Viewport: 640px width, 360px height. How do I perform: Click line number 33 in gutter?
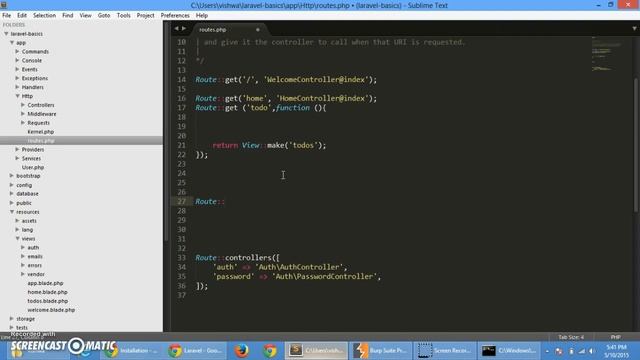click(182, 258)
